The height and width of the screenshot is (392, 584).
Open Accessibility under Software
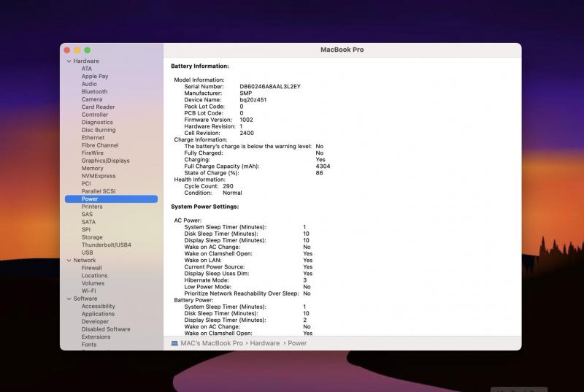tap(98, 307)
